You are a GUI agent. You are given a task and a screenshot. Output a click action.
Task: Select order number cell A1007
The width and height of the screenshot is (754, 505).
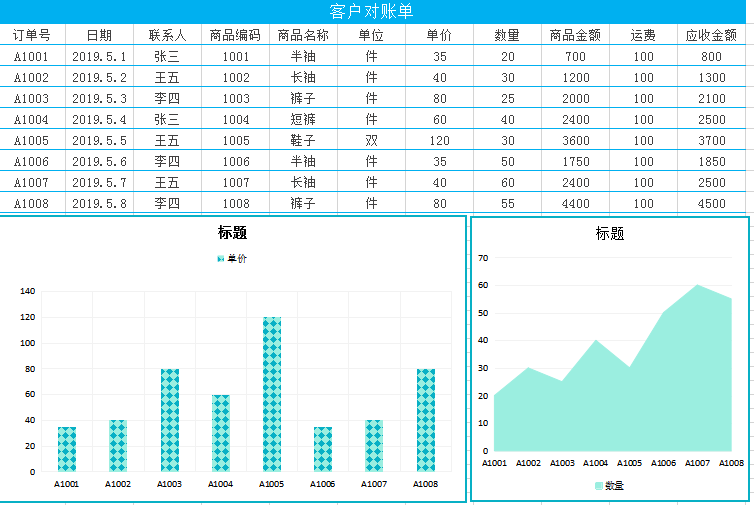(32, 182)
